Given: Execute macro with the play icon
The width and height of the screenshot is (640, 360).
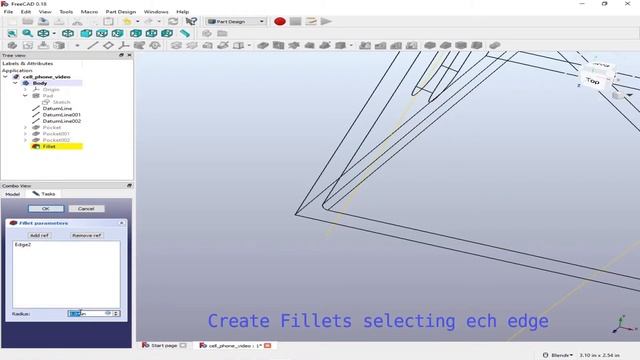Looking at the screenshot, I should [x=326, y=21].
